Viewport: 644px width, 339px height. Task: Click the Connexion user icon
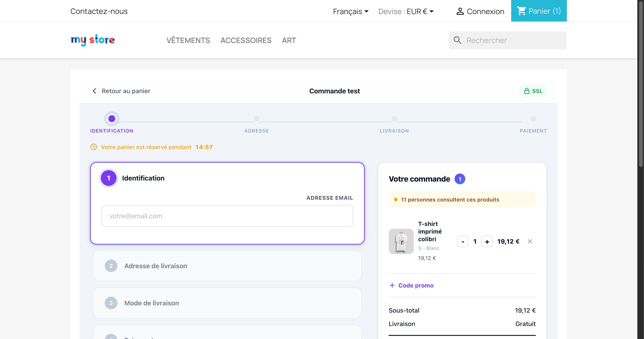(460, 11)
